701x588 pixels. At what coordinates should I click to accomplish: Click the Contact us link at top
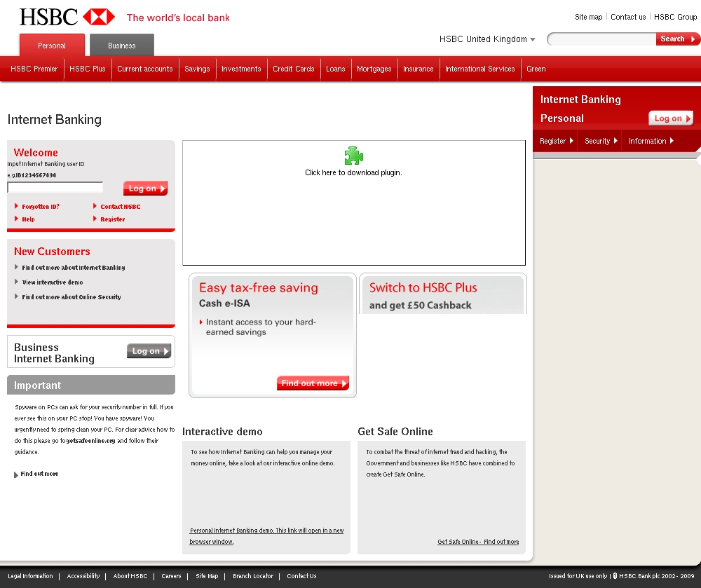(x=628, y=17)
